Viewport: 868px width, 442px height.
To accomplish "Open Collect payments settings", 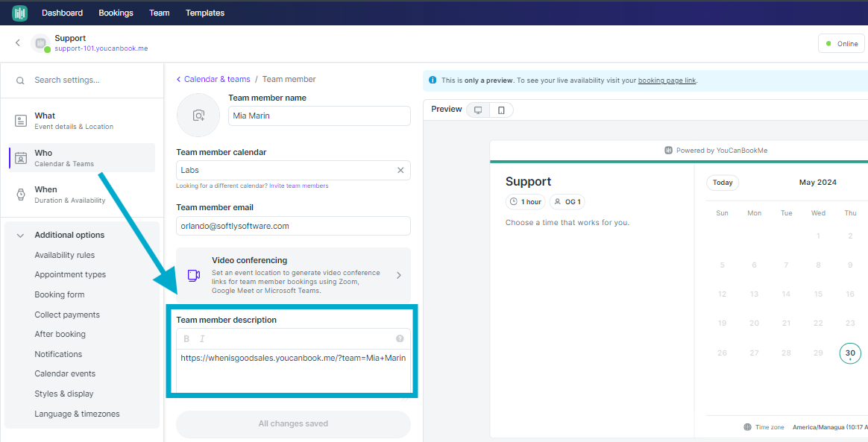I will click(x=68, y=315).
